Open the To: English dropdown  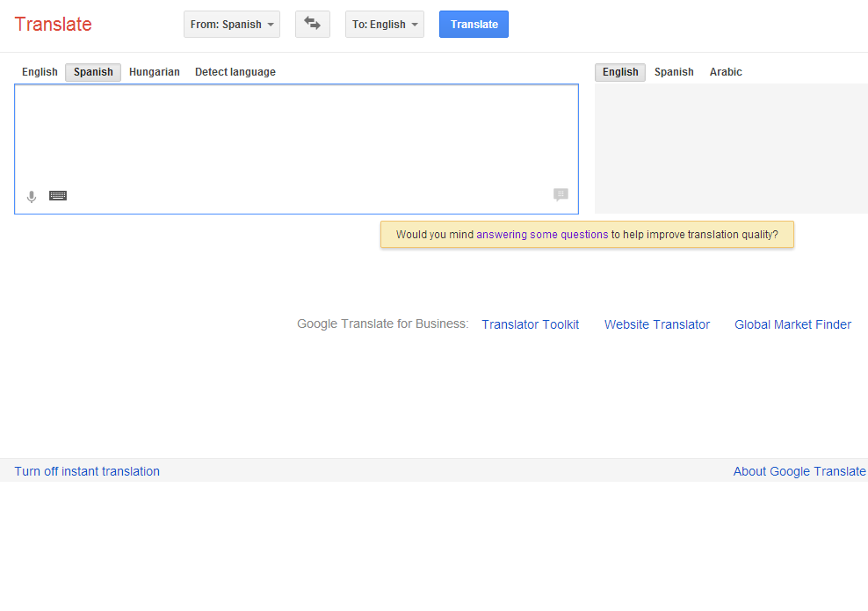(385, 25)
